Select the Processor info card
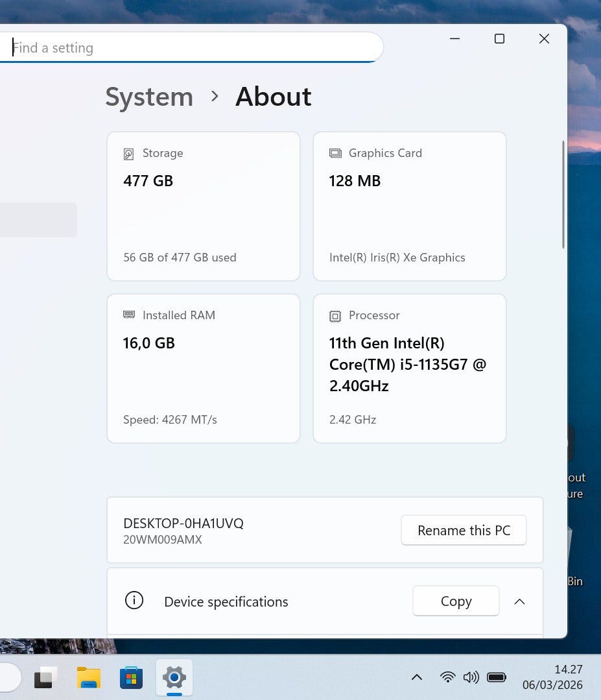Screen dimensions: 601x700 (x=410, y=368)
